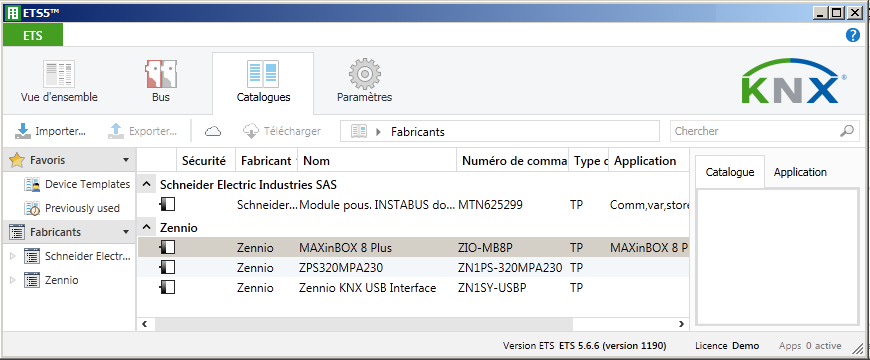Click the search magnifier icon
This screenshot has height=360, width=870.
tap(847, 131)
